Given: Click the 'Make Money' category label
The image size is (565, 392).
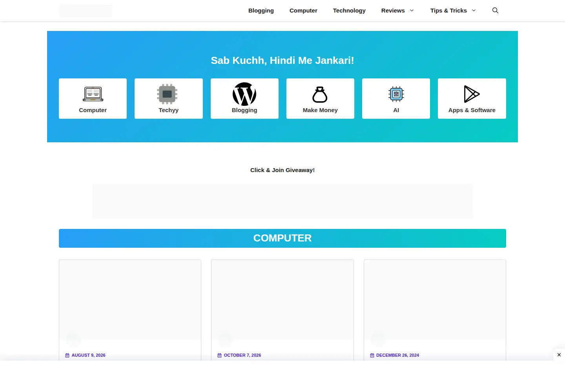Looking at the screenshot, I should pyautogui.click(x=320, y=110).
